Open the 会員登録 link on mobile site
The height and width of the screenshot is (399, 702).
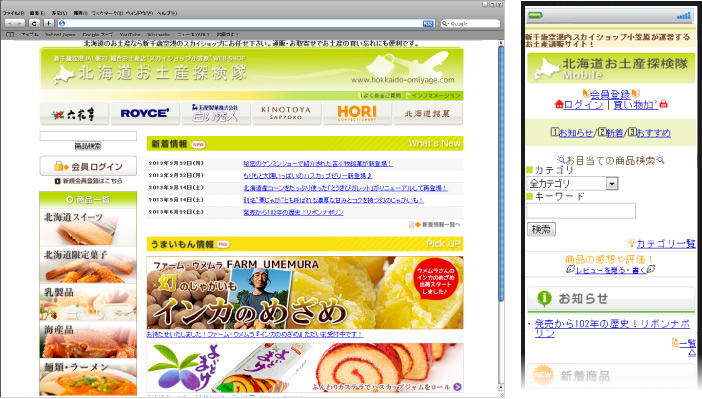click(x=610, y=94)
